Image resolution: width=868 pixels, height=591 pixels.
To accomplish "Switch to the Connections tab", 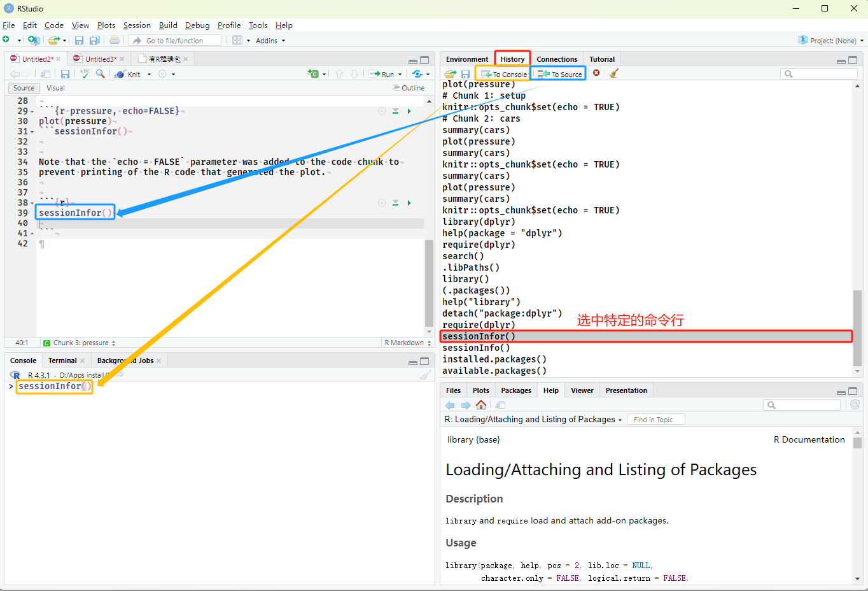I will (x=557, y=59).
